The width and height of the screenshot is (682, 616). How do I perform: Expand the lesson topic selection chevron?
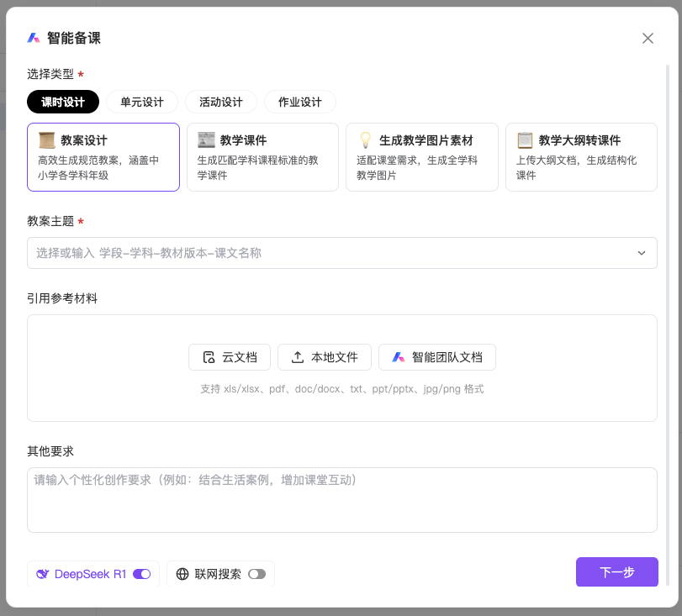tap(642, 253)
